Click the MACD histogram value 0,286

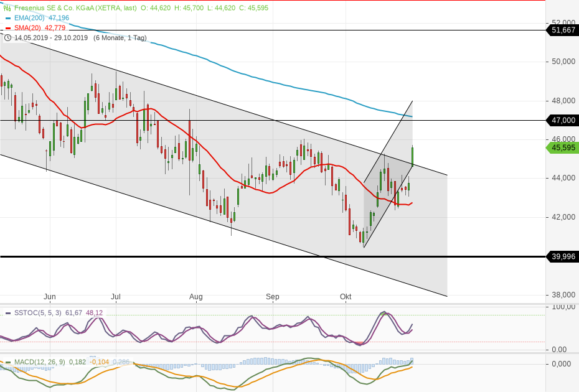(x=121, y=362)
